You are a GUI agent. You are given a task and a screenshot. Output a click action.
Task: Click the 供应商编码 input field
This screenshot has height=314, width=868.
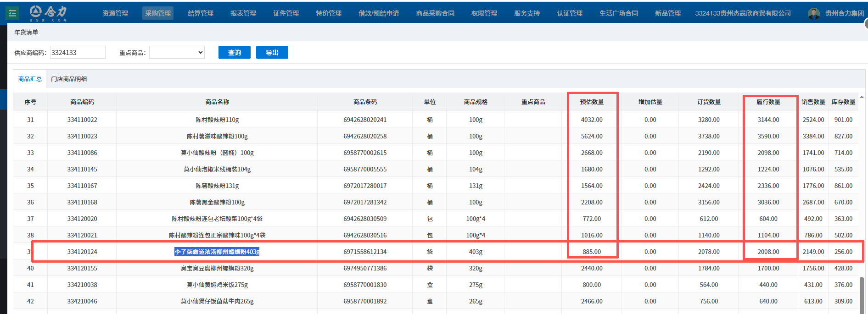pos(78,53)
